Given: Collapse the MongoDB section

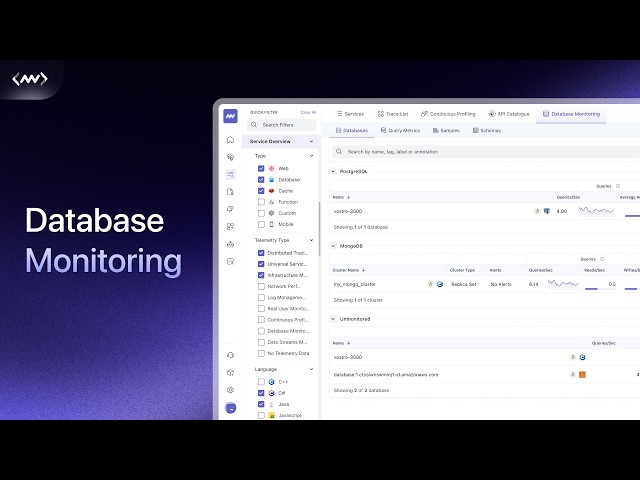Looking at the screenshot, I should coord(333,246).
